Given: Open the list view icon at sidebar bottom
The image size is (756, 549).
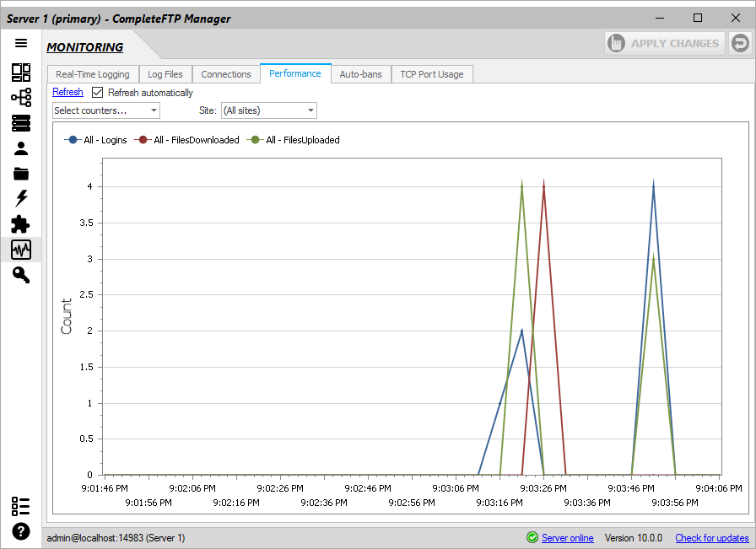Looking at the screenshot, I should point(21,506).
